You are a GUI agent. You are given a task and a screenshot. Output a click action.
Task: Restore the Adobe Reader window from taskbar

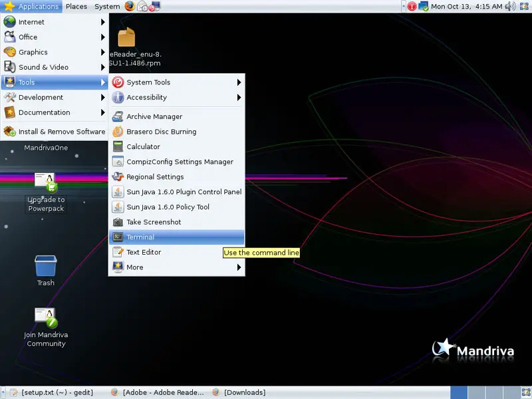[x=158, y=392]
